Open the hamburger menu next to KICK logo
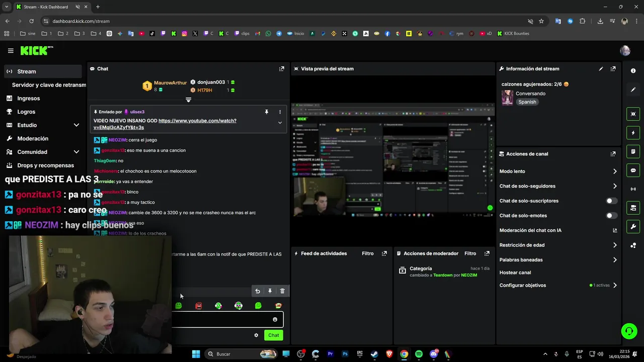Image resolution: width=644 pixels, height=362 pixels. click(11, 51)
